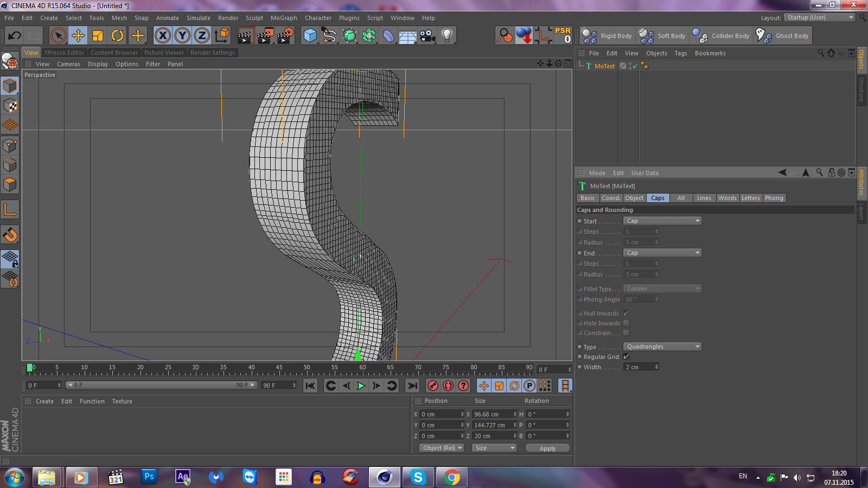Open the Object (Rel) dropdown
This screenshot has height=488, width=868.
coord(442,448)
